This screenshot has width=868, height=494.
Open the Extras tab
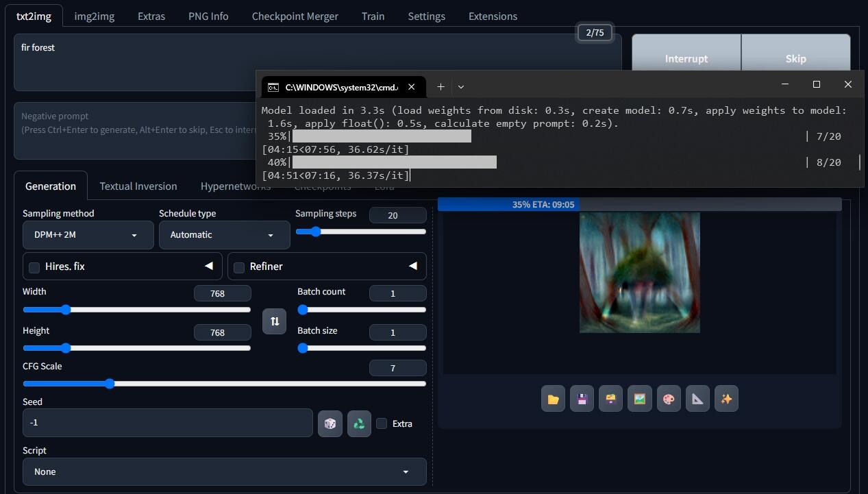coord(151,16)
